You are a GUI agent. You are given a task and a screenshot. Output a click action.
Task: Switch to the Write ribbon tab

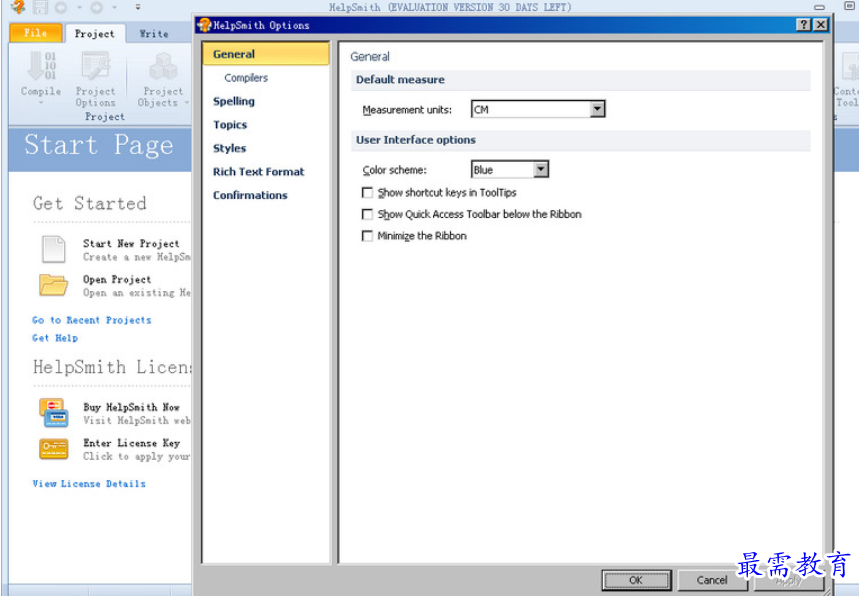click(x=154, y=33)
